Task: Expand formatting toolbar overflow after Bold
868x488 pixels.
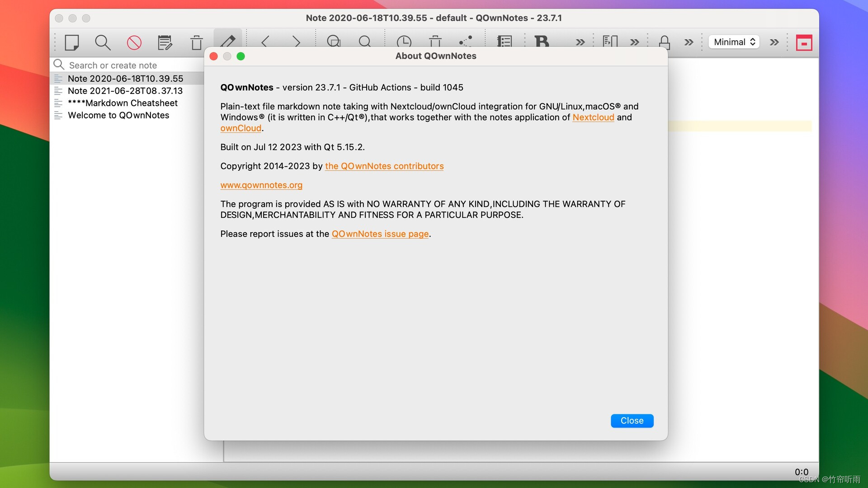Action: click(580, 42)
